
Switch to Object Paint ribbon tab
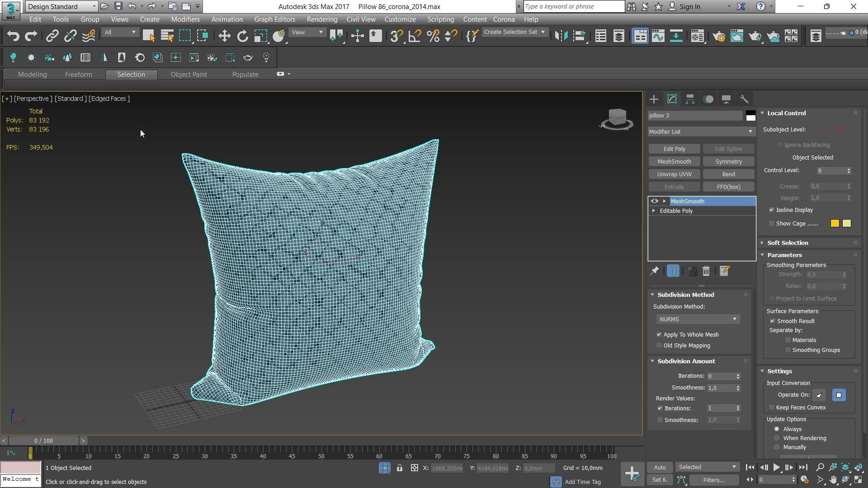pyautogui.click(x=189, y=75)
